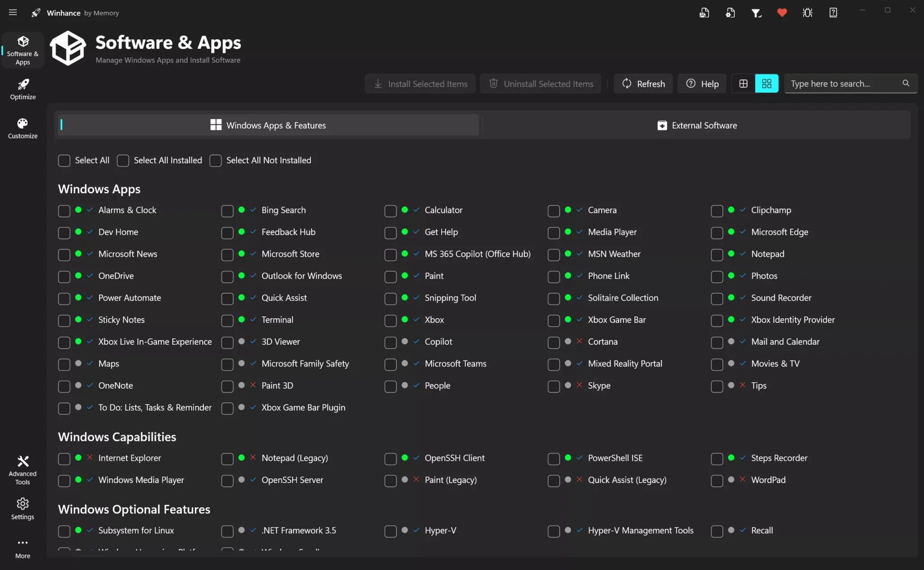The height and width of the screenshot is (570, 924).
Task: Open Software & Apps in sidebar
Action: click(x=23, y=50)
